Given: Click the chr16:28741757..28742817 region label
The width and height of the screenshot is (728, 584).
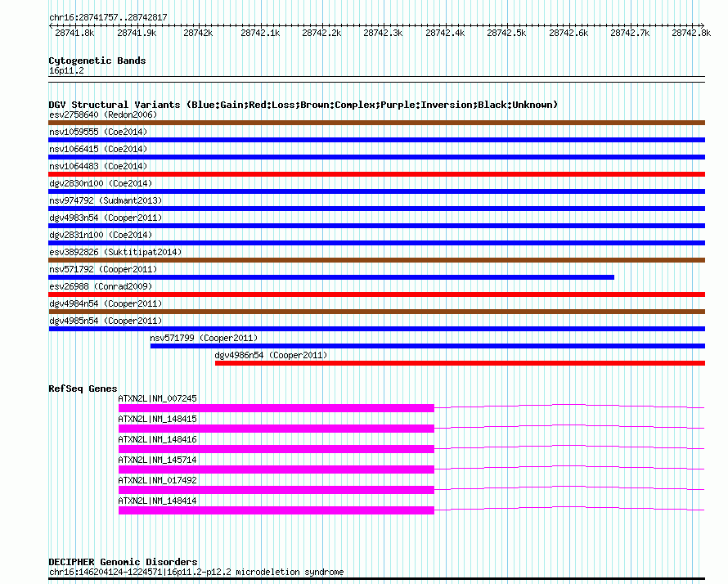Looking at the screenshot, I should (108, 17).
